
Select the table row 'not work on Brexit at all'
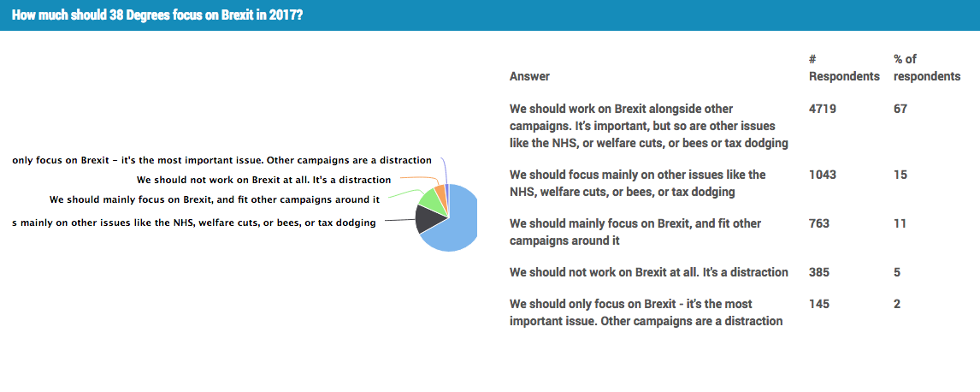[648, 272]
